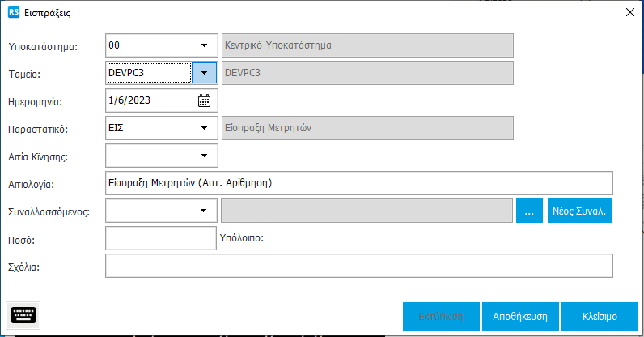Open the Αιτία Κίνησης dropdown

pyautogui.click(x=204, y=156)
